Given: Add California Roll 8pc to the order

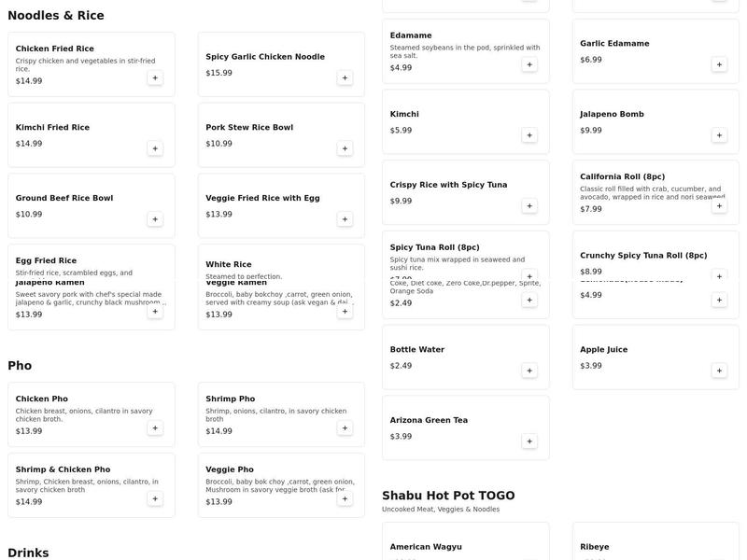Looking at the screenshot, I should (x=718, y=206).
